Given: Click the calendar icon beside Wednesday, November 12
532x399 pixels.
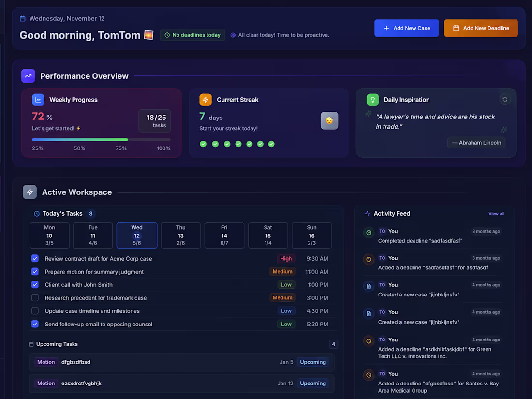Looking at the screenshot, I should [x=22, y=19].
